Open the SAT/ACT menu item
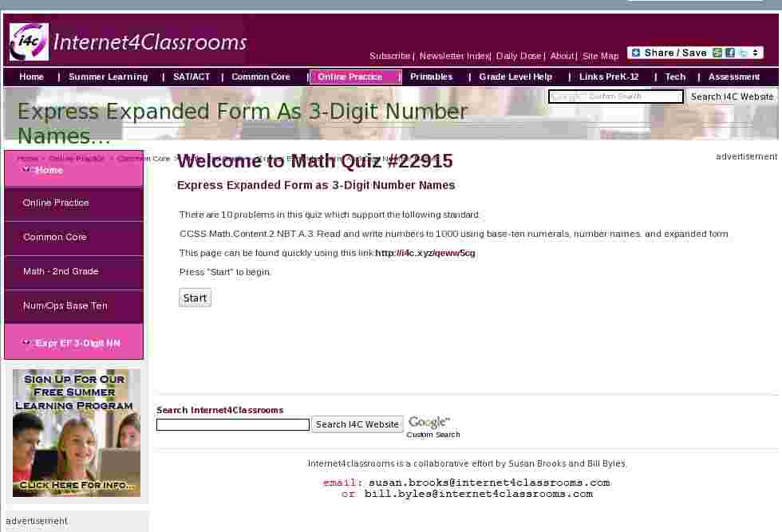 click(192, 77)
